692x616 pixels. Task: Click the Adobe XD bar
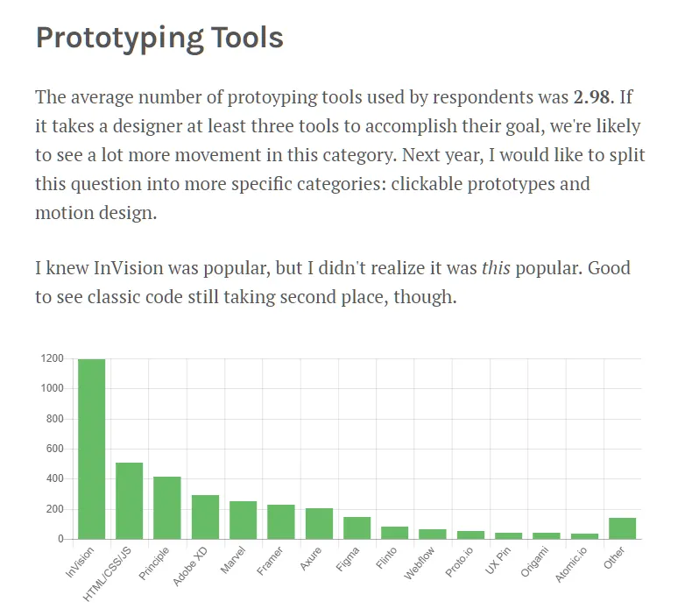pos(205,517)
